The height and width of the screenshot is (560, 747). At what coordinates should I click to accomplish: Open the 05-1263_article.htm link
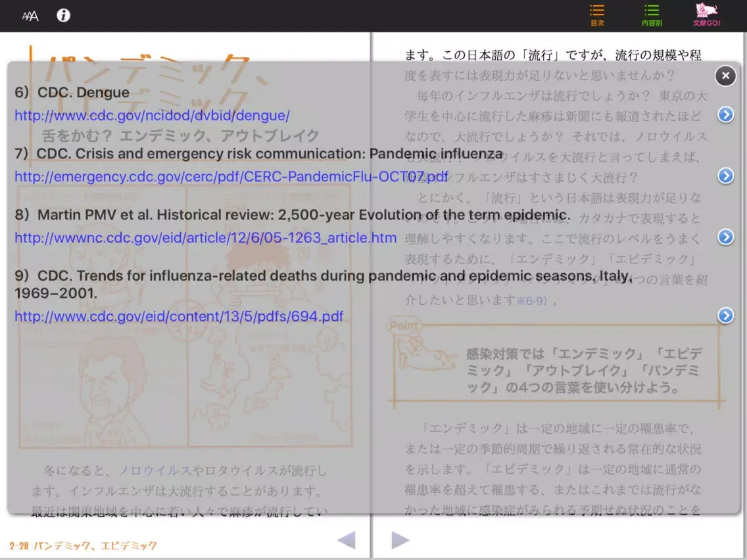tap(205, 238)
